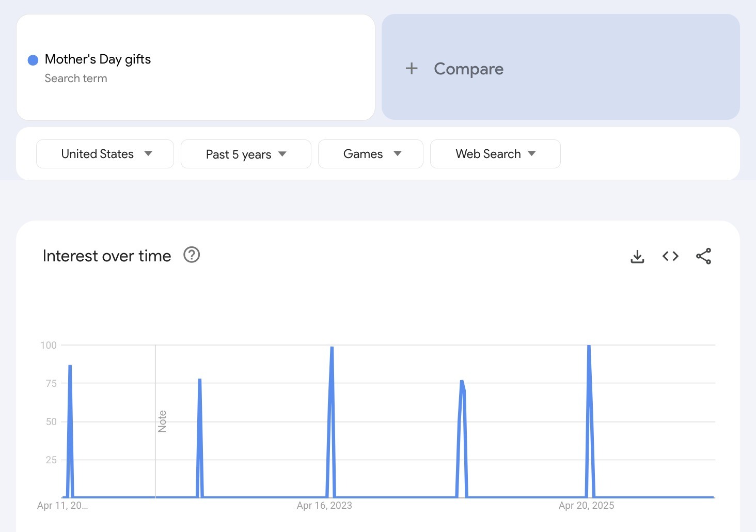This screenshot has height=532, width=756.
Task: Click the blue search term color dot
Action: pyautogui.click(x=33, y=59)
